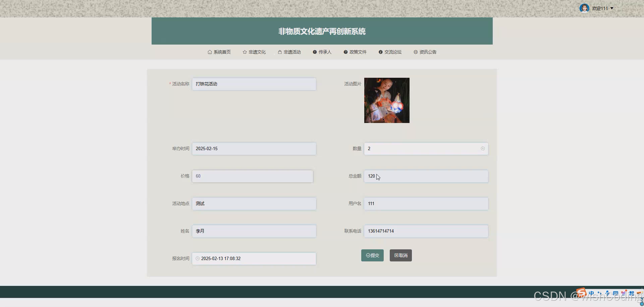Select the 系统首页 menu item

pos(222,52)
